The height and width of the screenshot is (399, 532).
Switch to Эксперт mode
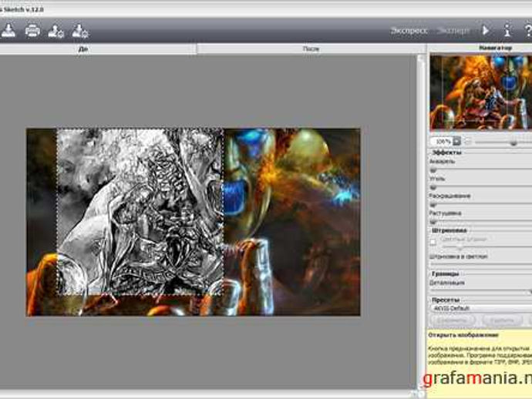453,31
